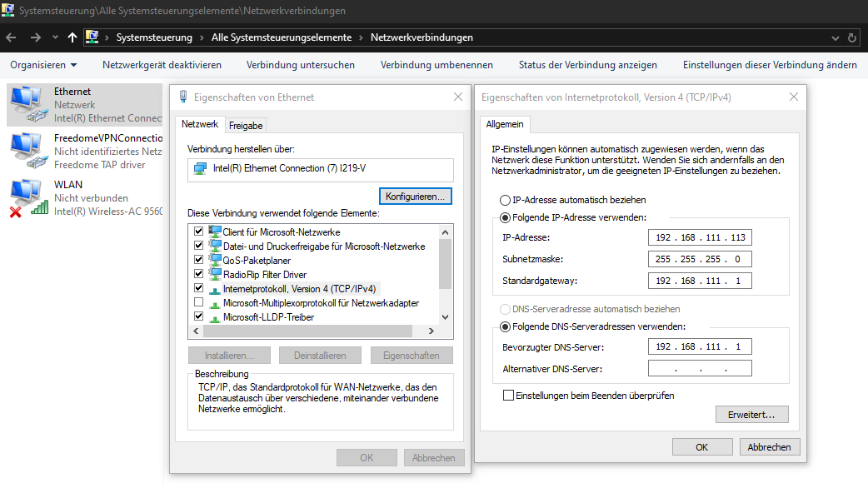Click Client für Microsoft-Netzwerke item icon
The image size is (868, 488).
(215, 232)
